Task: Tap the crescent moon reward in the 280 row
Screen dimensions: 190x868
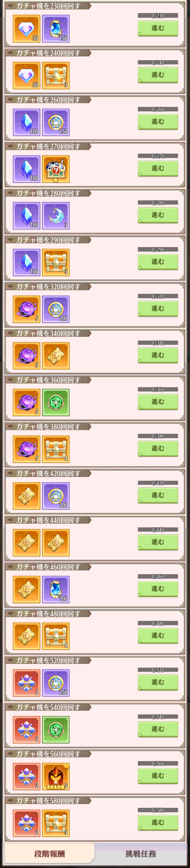Action: (x=56, y=216)
